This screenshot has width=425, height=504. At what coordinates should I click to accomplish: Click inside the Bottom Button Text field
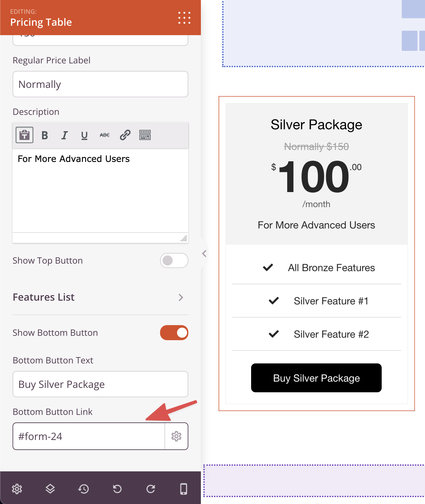click(x=100, y=384)
